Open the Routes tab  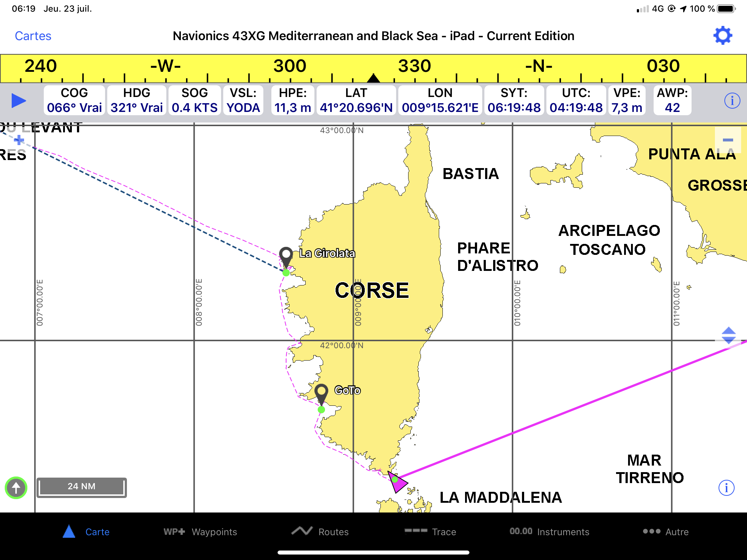pyautogui.click(x=320, y=532)
